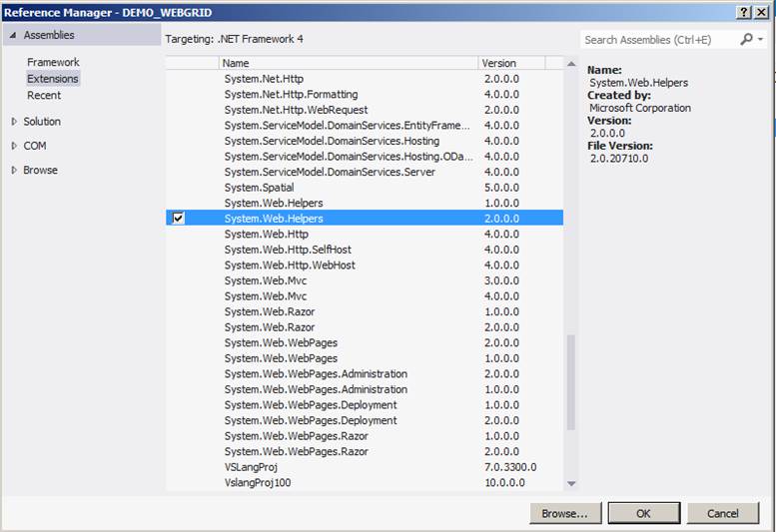The height and width of the screenshot is (532, 776).
Task: Open search options dropdown arrow
Action: 761,39
